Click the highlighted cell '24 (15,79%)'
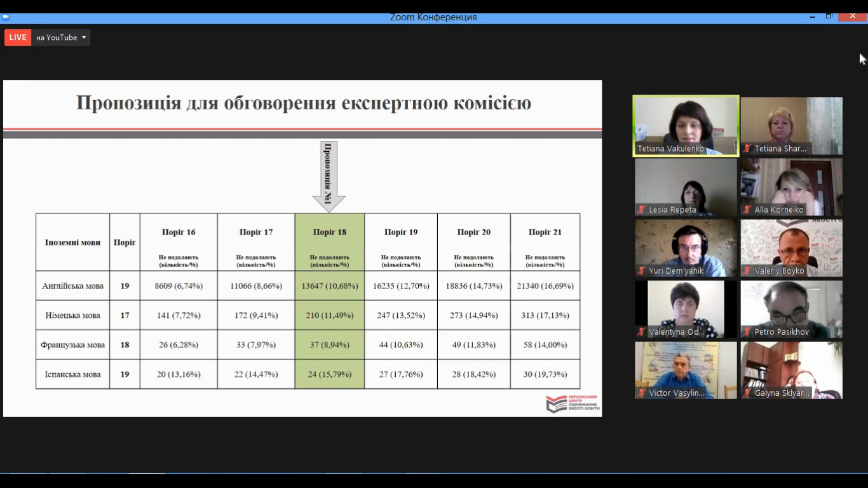The width and height of the screenshot is (868, 488). [330, 374]
